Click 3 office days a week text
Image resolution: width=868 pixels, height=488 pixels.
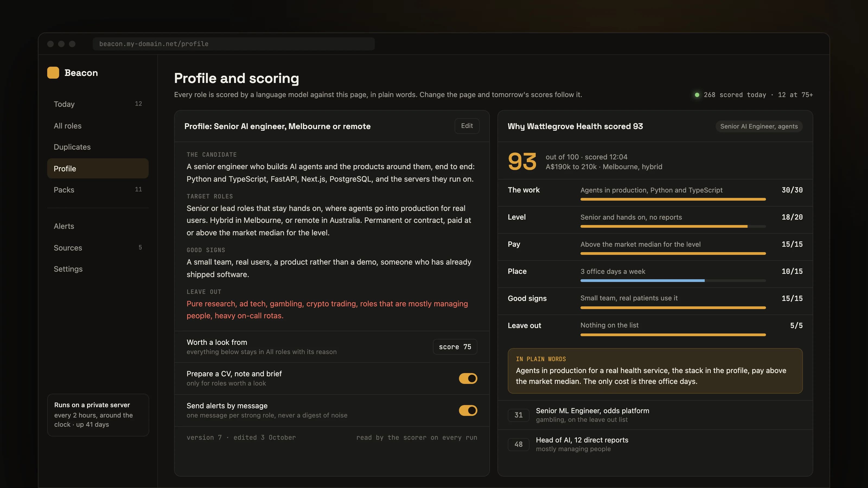612,271
